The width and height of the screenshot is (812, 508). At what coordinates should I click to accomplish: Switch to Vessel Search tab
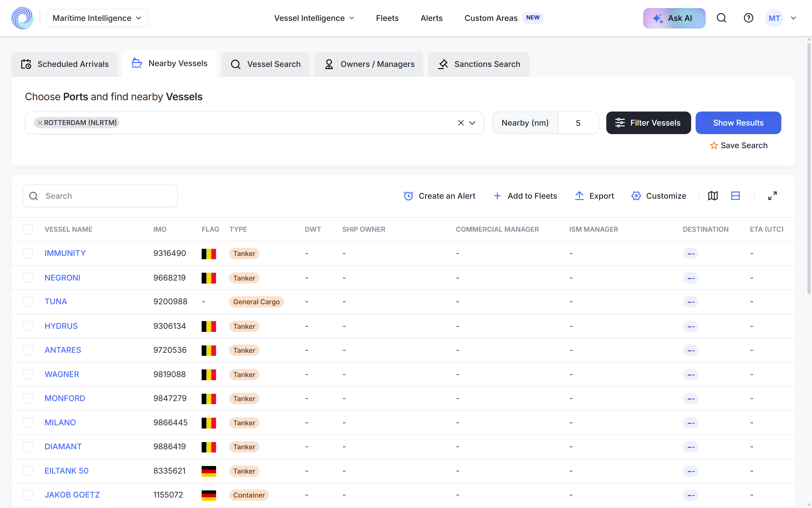[265, 64]
